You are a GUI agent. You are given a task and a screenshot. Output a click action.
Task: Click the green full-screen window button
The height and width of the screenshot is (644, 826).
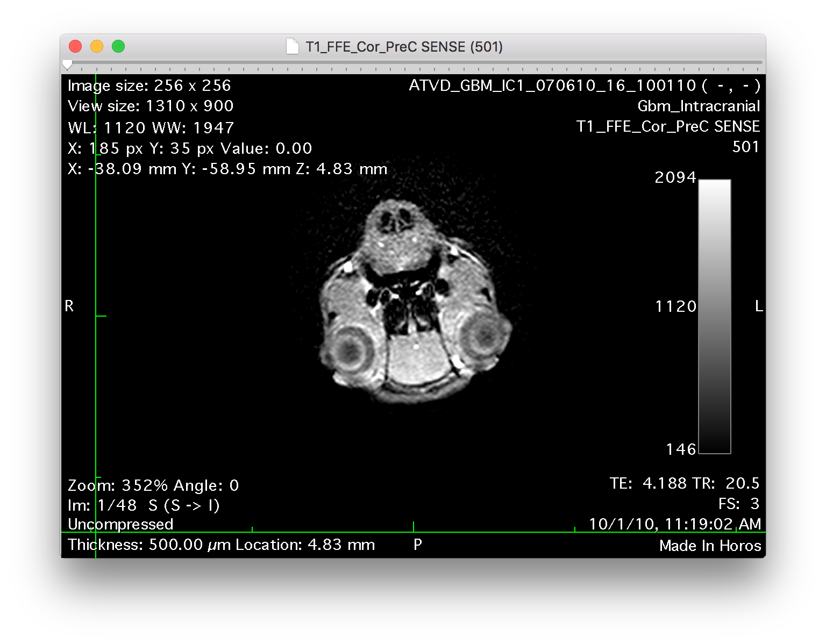tap(118, 47)
